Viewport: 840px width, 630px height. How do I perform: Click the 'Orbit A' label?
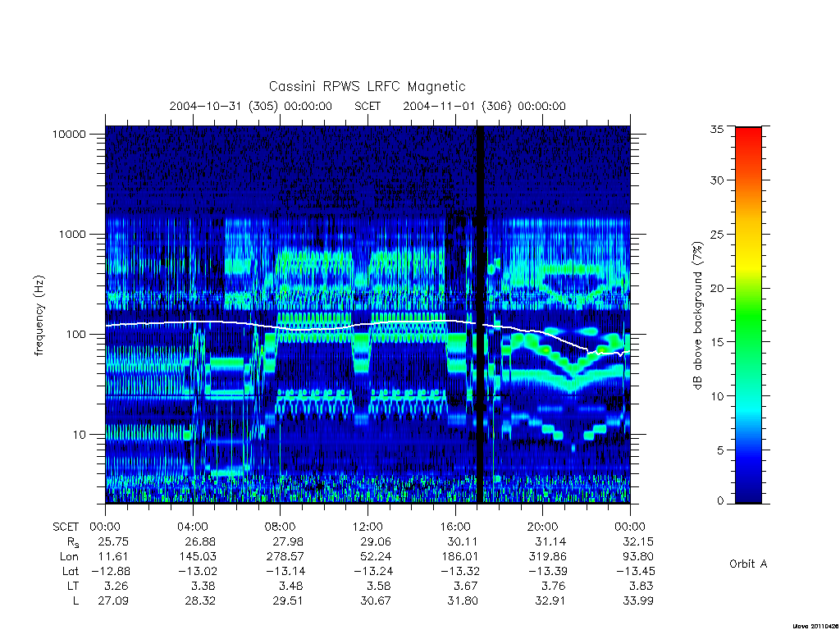click(x=748, y=564)
